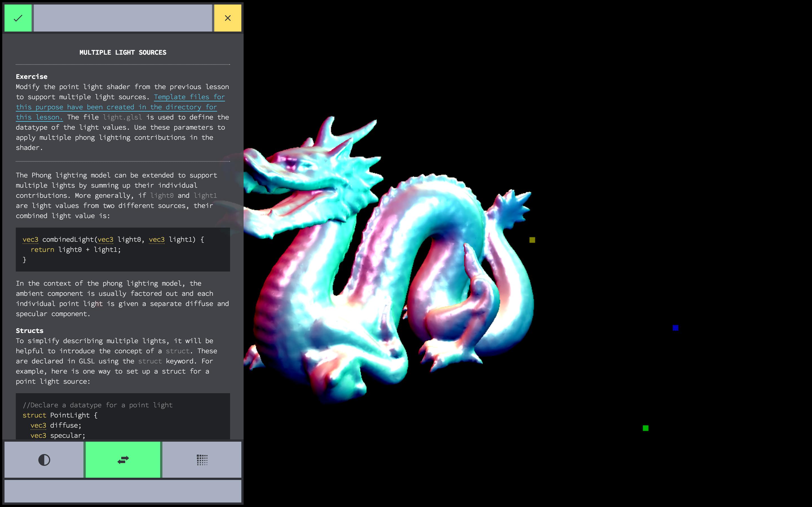The width and height of the screenshot is (812, 507).
Task: Click the green checkmark submit button
Action: (x=18, y=18)
